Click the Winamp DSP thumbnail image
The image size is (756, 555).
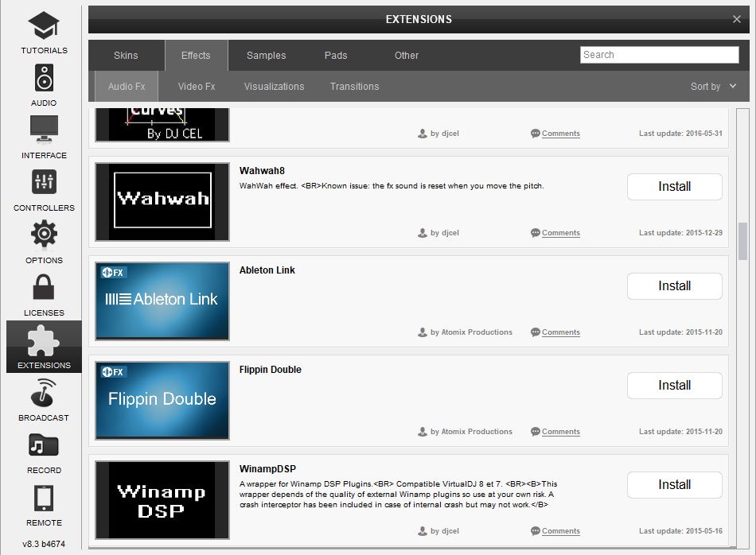click(162, 499)
